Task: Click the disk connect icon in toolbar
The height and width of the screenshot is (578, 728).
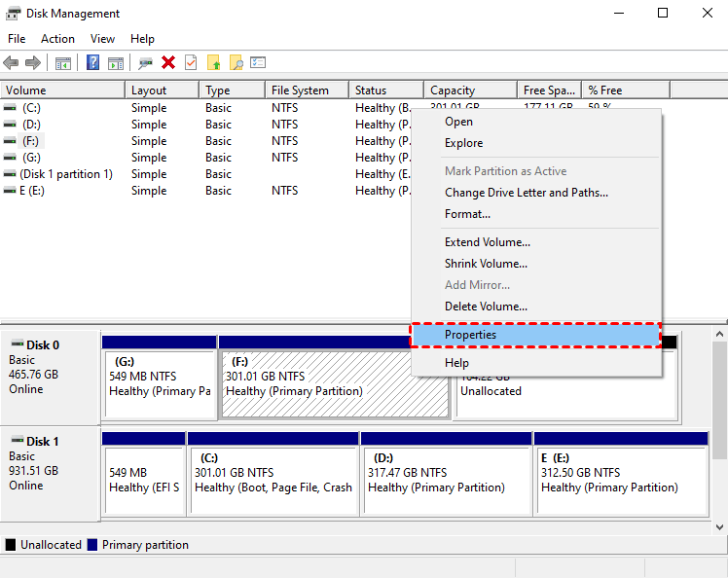Action: point(146,63)
